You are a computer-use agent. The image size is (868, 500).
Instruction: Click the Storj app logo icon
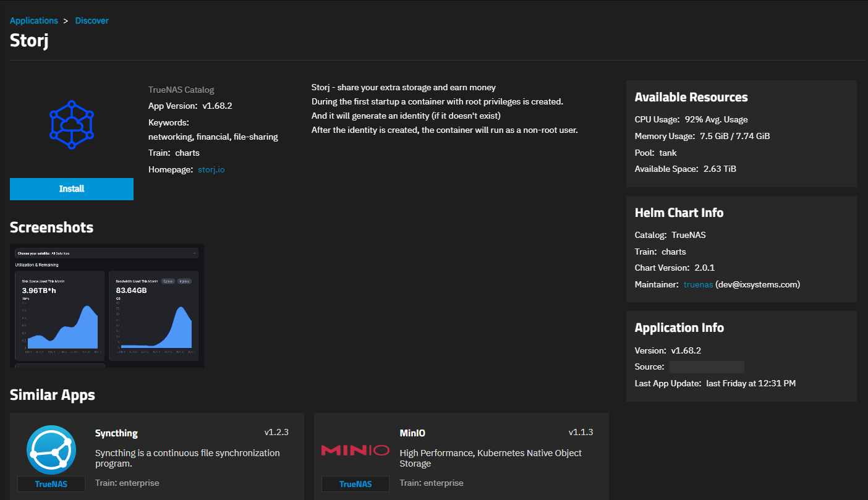[72, 124]
